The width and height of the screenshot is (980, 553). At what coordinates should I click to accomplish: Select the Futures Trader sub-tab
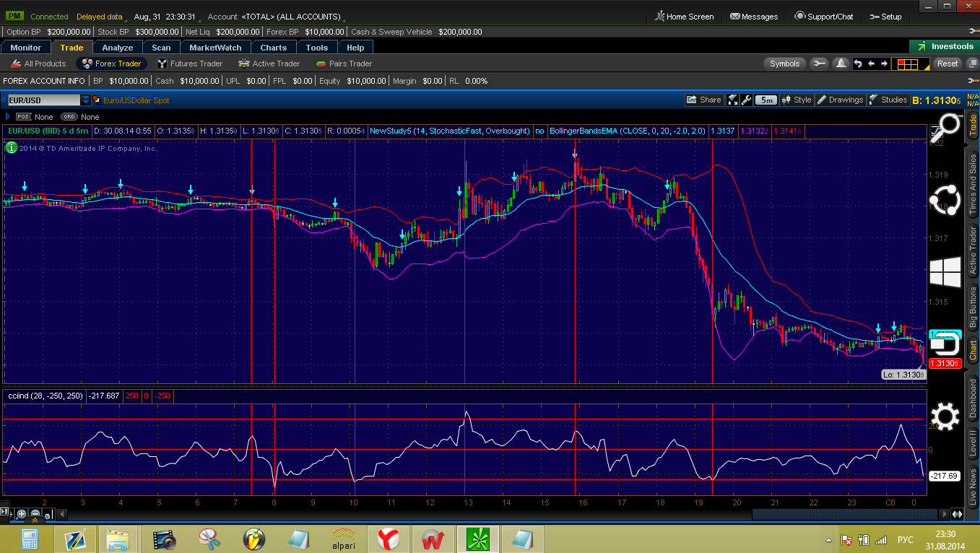click(x=190, y=64)
